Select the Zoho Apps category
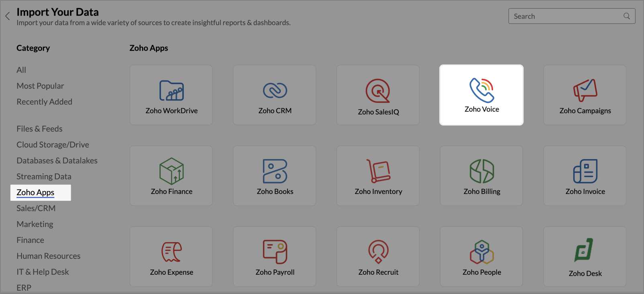 (x=35, y=192)
